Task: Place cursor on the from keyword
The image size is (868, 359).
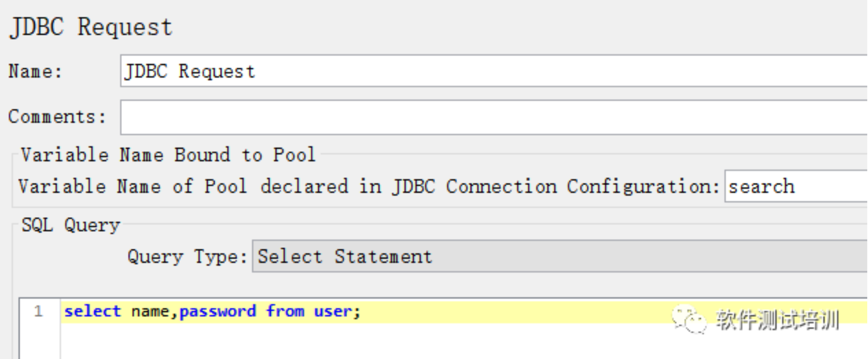Action: 285,311
